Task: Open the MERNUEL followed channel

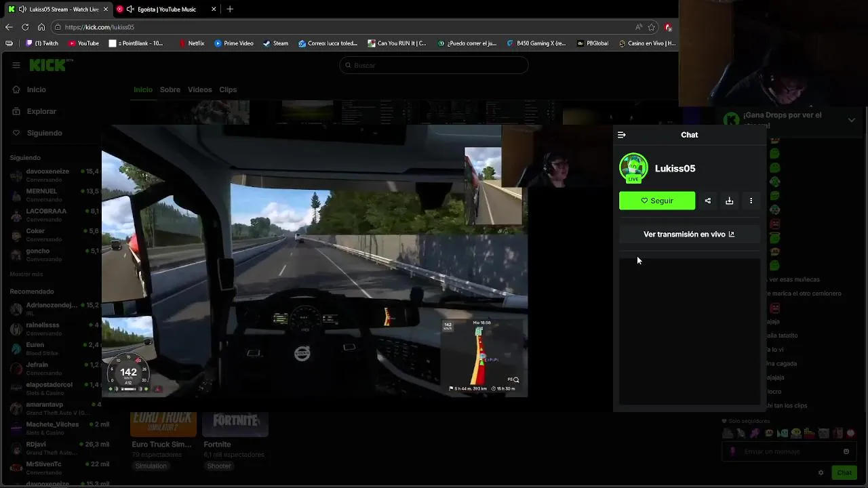Action: pyautogui.click(x=54, y=195)
